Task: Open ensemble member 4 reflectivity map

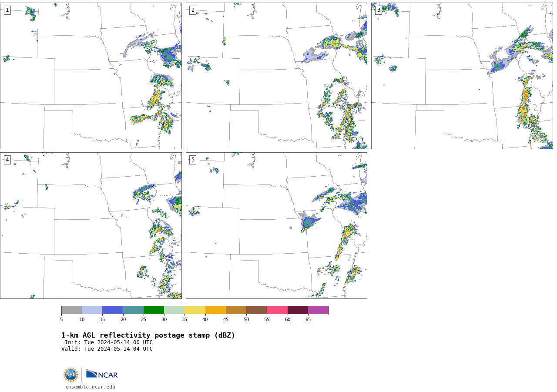Action: point(91,225)
